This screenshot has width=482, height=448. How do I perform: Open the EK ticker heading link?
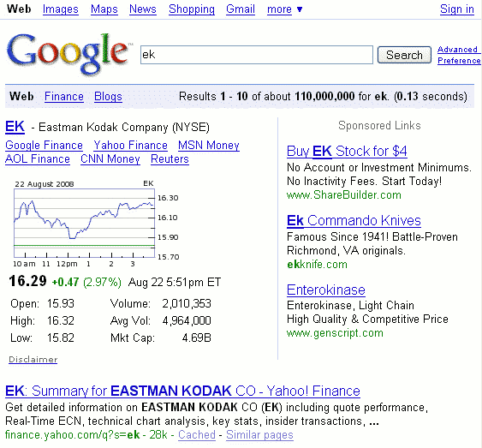click(x=15, y=127)
